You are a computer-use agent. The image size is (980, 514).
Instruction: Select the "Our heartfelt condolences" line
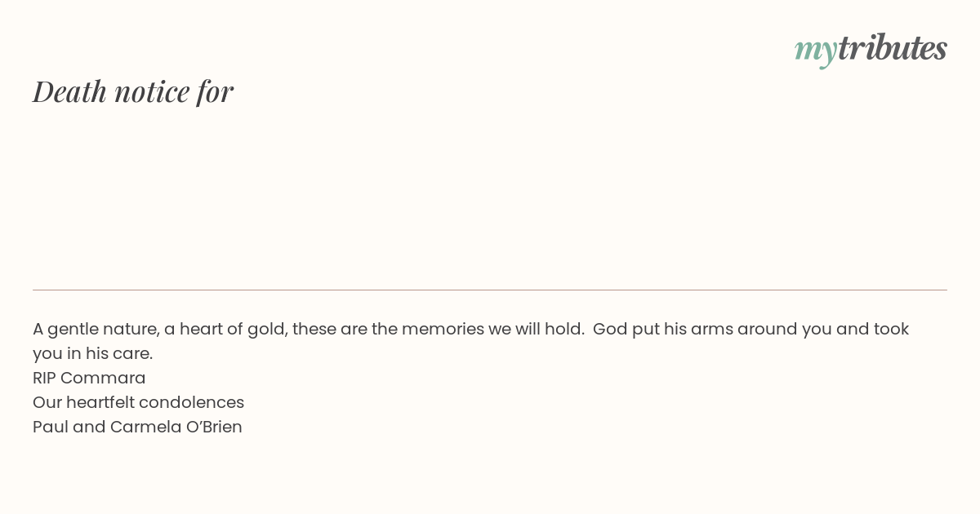pyautogui.click(x=139, y=402)
